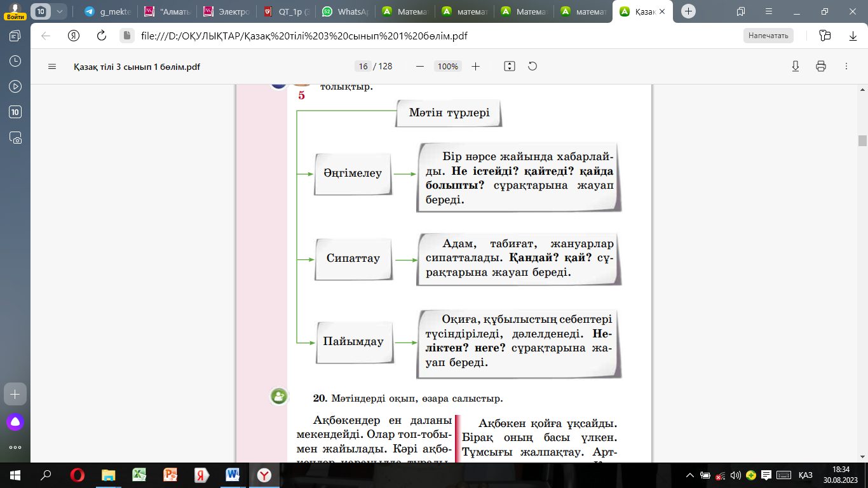Viewport: 868px width, 488px height.
Task: Open the PDF viewer more options menu
Action: click(x=846, y=66)
